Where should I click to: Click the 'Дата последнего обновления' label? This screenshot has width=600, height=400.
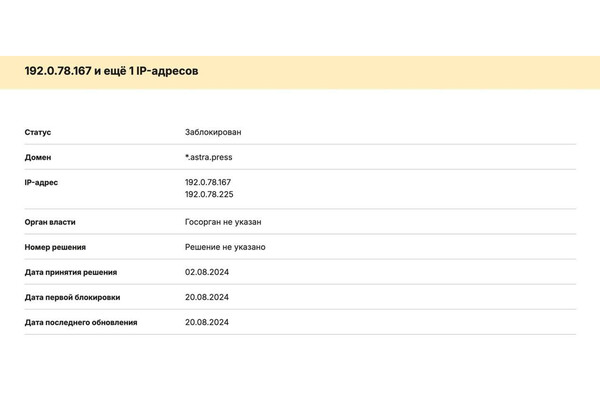tap(81, 322)
